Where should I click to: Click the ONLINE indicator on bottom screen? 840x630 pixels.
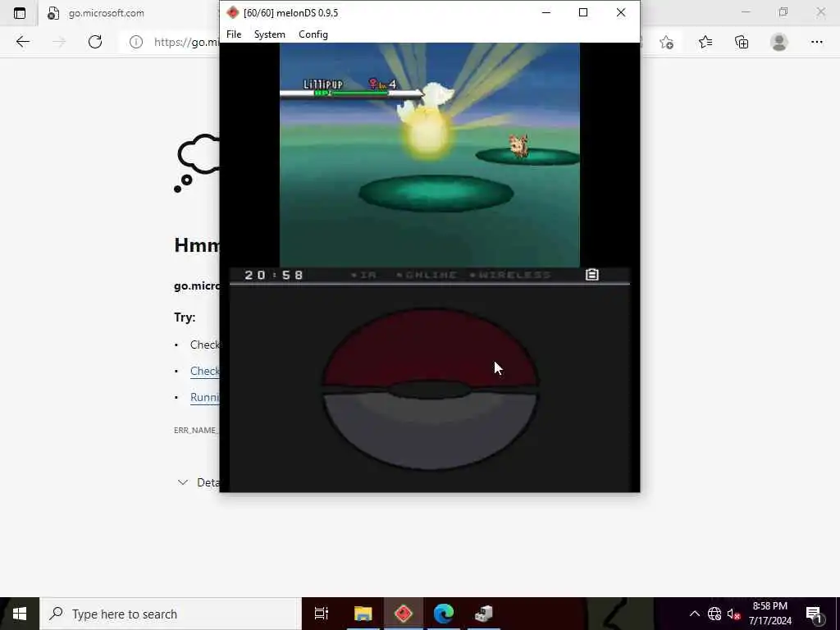427,275
